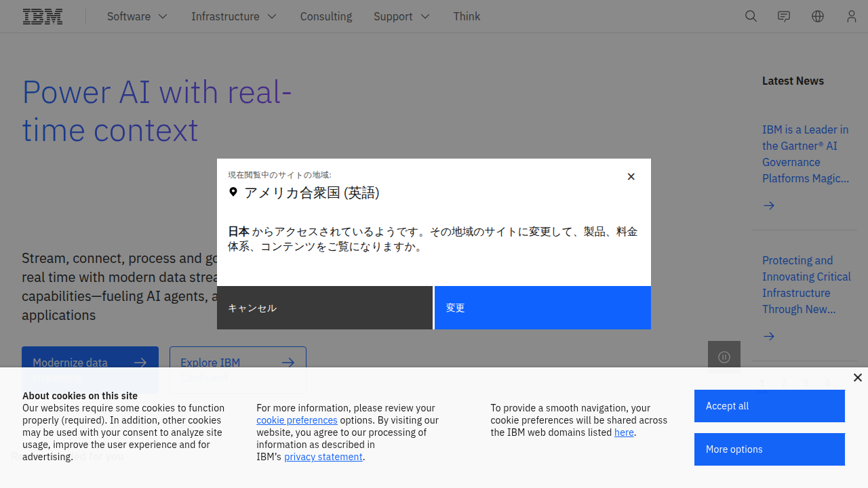Open the Consulting menu item

pos(326,16)
